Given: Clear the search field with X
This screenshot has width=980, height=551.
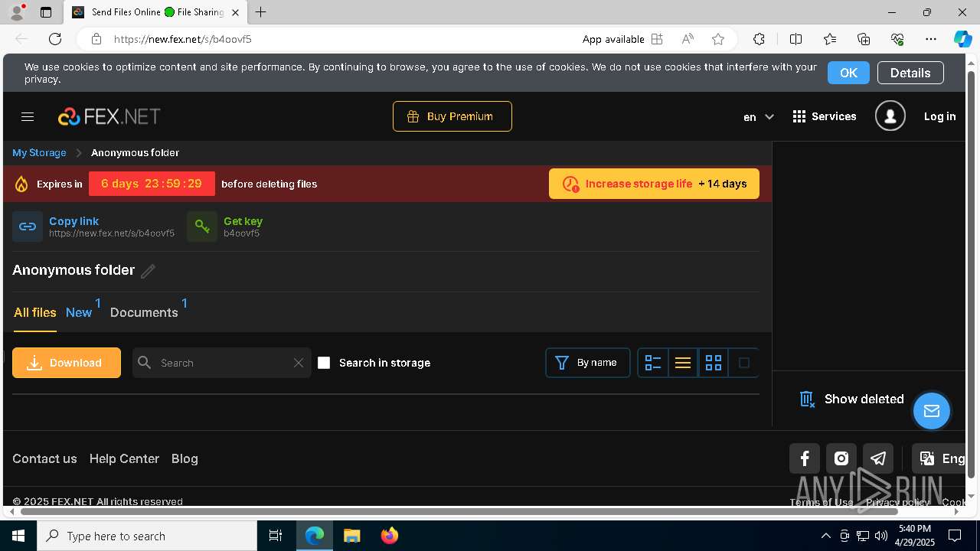Looking at the screenshot, I should [x=299, y=363].
